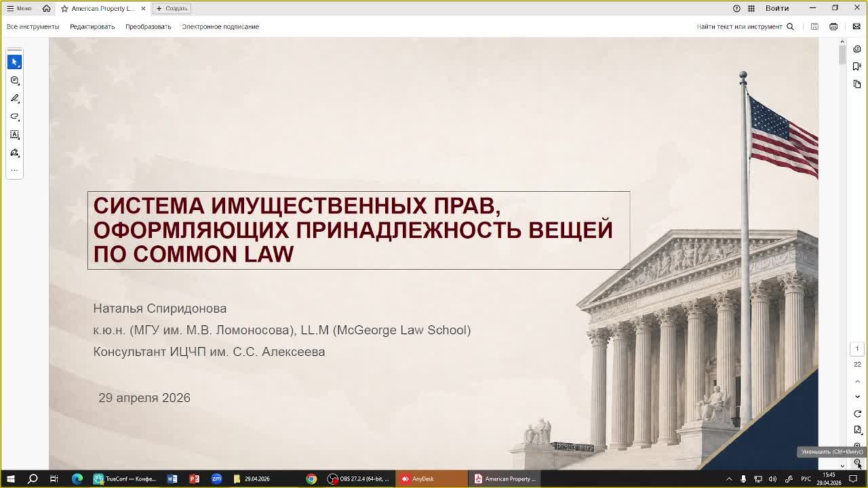Open the volume speaker tray icon
This screenshot has height=488, width=868.
click(x=772, y=479)
